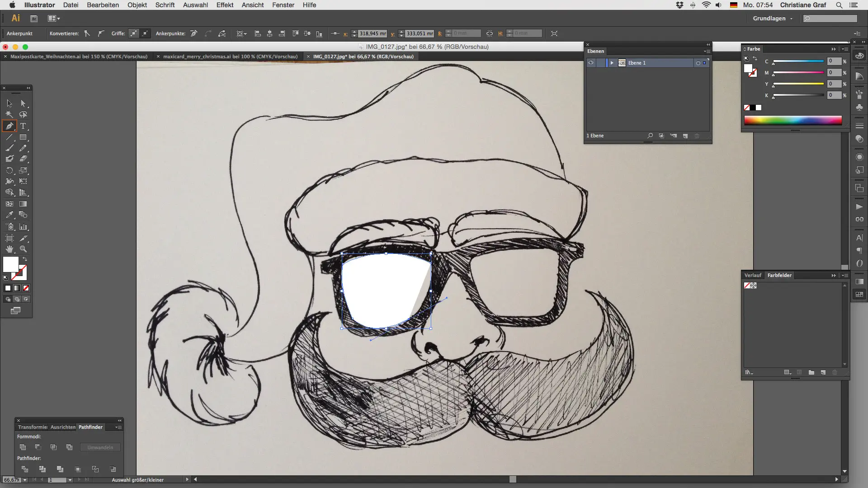
Task: Open the Grundlagen workspace dropdown
Action: click(772, 19)
